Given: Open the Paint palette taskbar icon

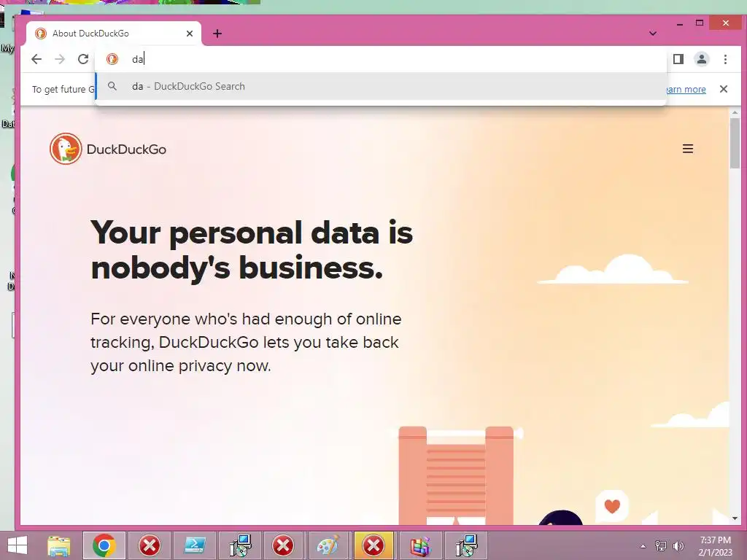Looking at the screenshot, I should (x=328, y=545).
